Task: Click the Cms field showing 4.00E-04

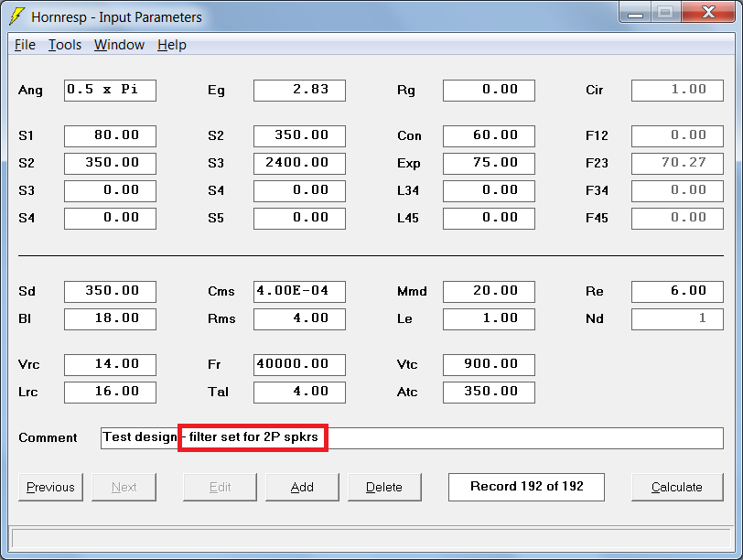Action: (x=299, y=292)
